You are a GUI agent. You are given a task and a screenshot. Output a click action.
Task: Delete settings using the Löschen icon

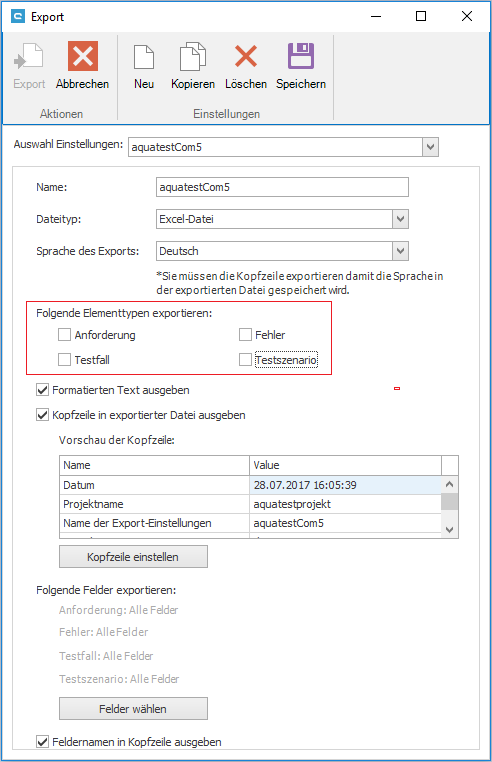tap(246, 56)
